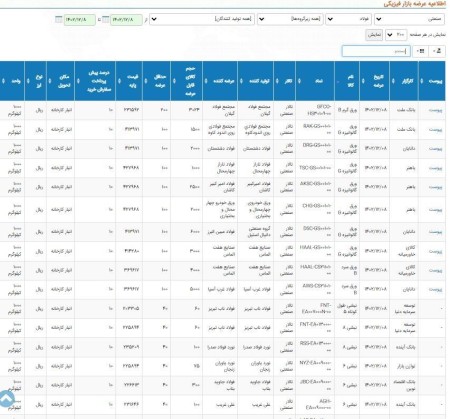Image resolution: width=450 pixels, height=419 pixels.
Task: Open the start date calendar picker icon
Action: pos(105,20)
